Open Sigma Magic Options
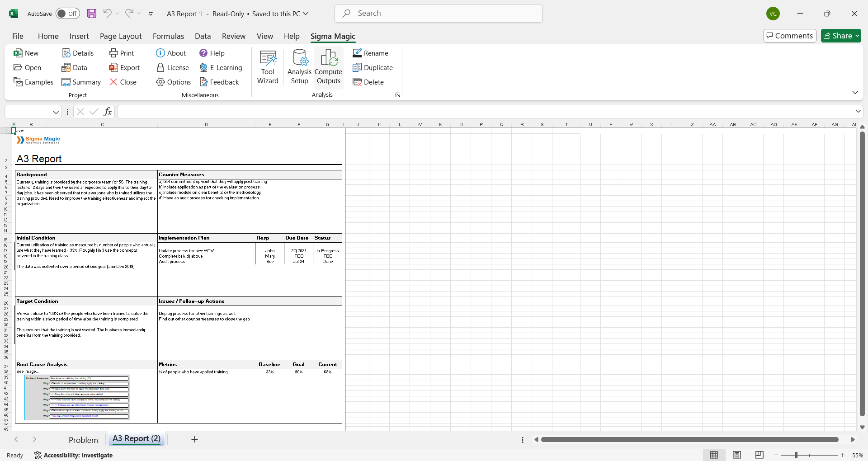 (174, 82)
